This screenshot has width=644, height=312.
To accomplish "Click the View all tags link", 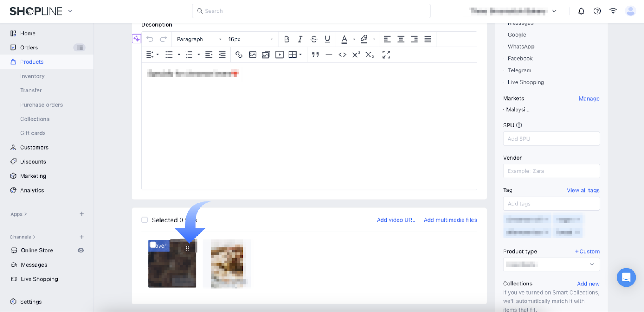I will click(x=583, y=190).
